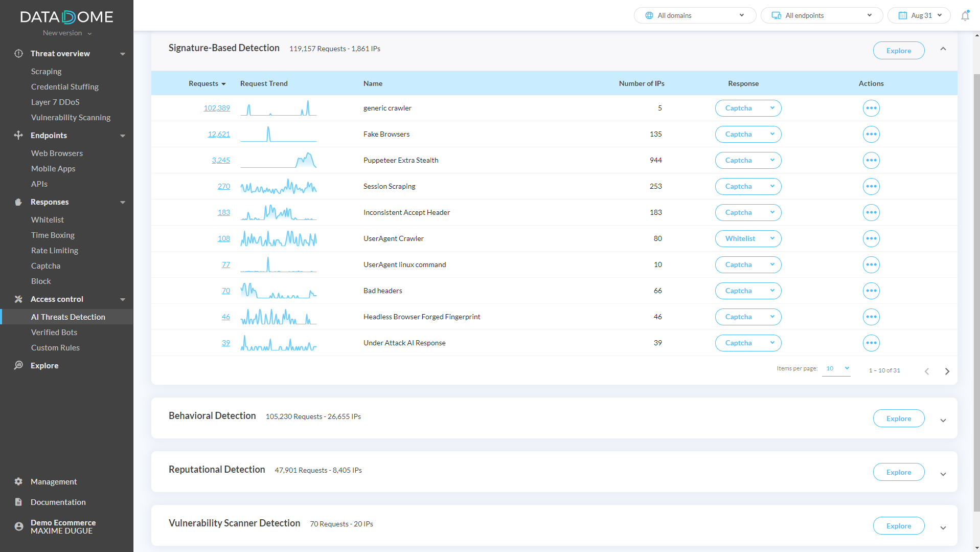980x552 pixels.
Task: Open the New version switcher
Action: pyautogui.click(x=67, y=33)
